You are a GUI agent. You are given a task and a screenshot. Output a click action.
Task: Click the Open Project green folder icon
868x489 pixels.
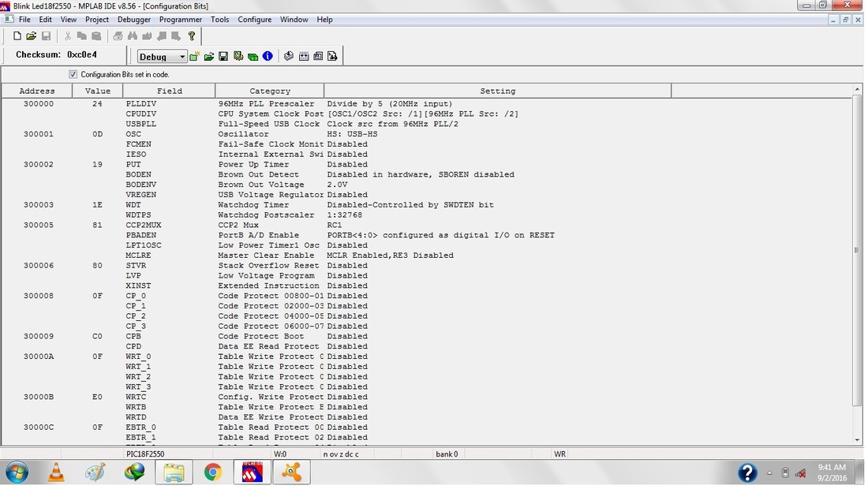pos(208,57)
